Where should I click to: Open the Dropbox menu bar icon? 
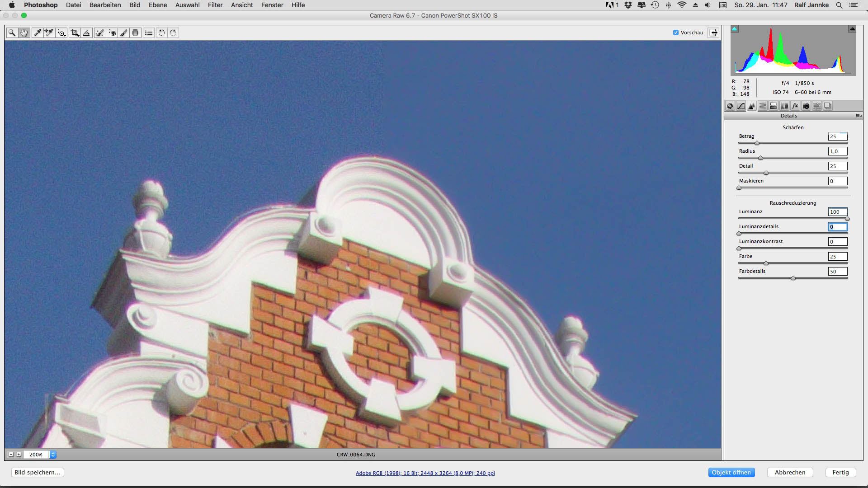coord(628,5)
